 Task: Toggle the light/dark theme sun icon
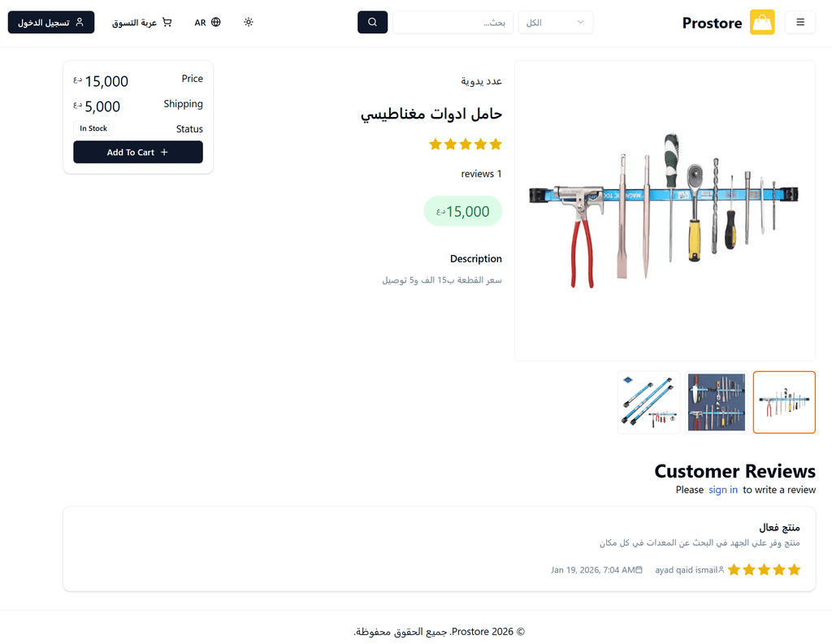(x=249, y=23)
